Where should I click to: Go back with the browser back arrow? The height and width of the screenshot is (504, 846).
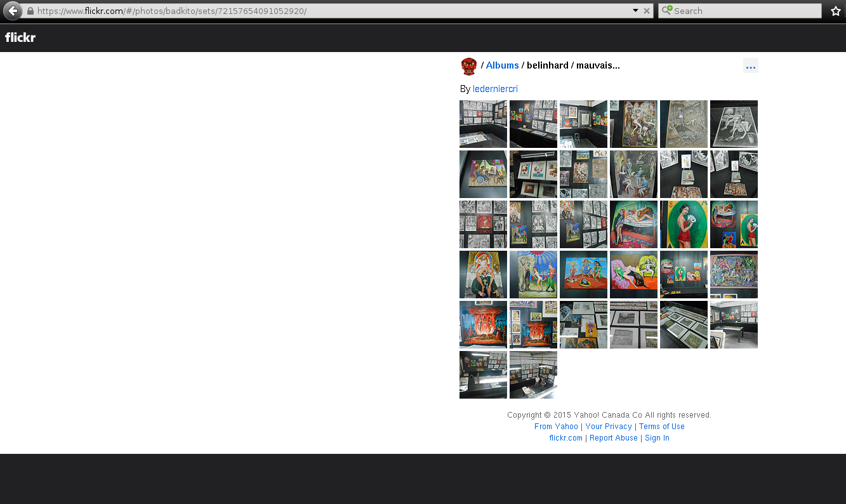tap(13, 11)
